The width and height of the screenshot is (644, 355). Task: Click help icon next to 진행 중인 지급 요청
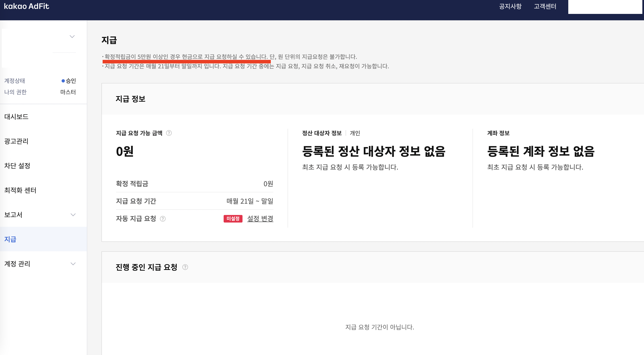click(185, 267)
